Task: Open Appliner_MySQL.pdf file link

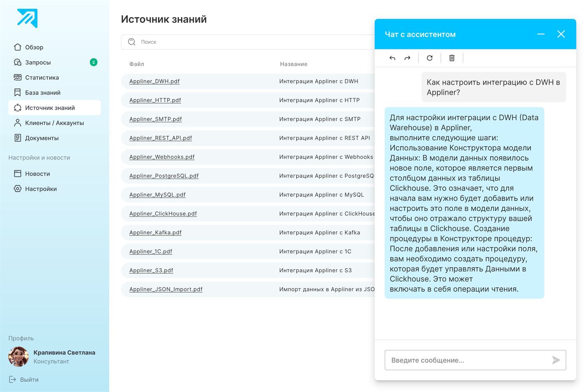Action: [x=157, y=195]
